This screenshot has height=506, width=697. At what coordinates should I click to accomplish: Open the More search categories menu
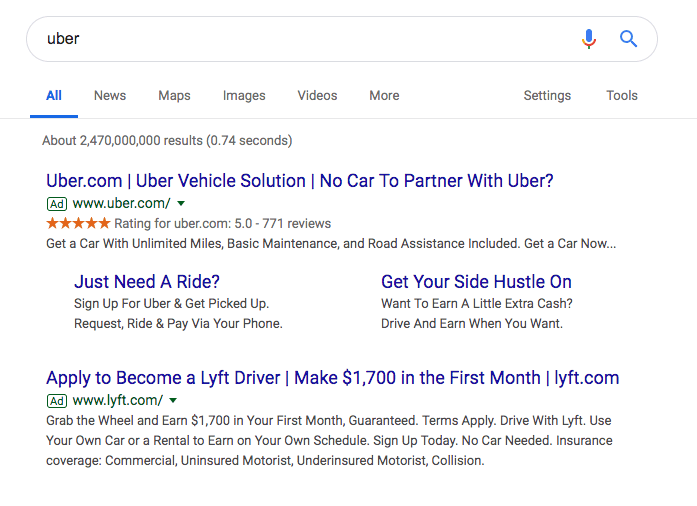(384, 96)
